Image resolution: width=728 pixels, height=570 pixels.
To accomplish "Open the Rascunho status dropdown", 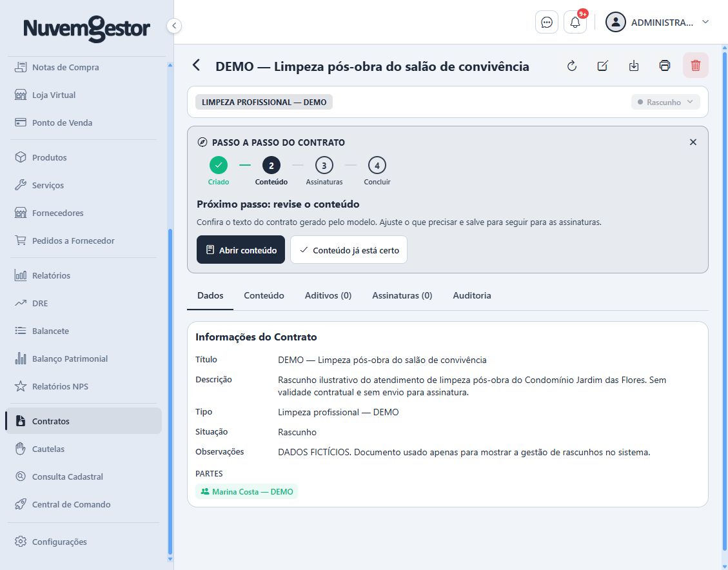I will pyautogui.click(x=665, y=102).
